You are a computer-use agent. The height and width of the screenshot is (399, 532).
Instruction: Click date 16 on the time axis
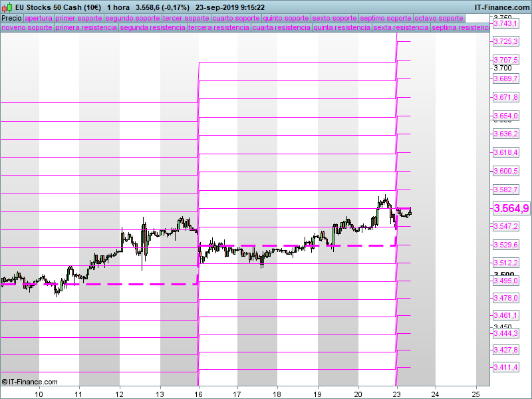point(198,393)
